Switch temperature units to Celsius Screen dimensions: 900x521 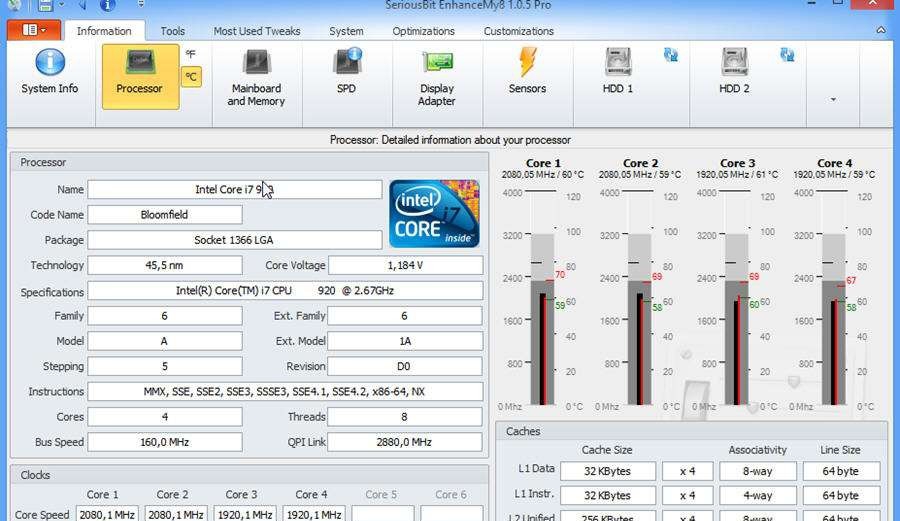[x=191, y=77]
